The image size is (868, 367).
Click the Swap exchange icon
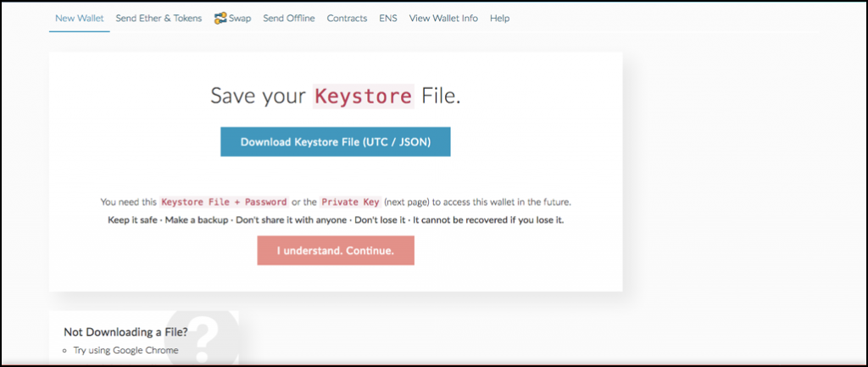click(x=220, y=18)
